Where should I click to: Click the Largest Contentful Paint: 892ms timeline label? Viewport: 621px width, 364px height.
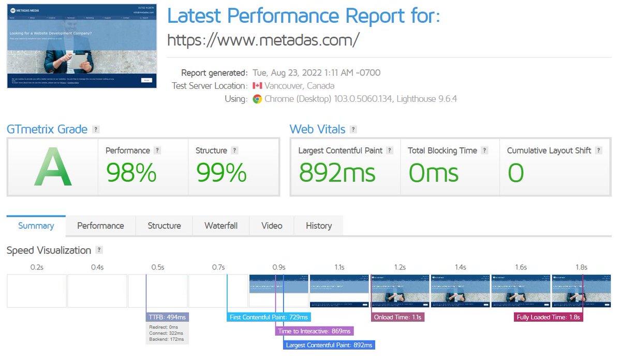pyautogui.click(x=329, y=344)
